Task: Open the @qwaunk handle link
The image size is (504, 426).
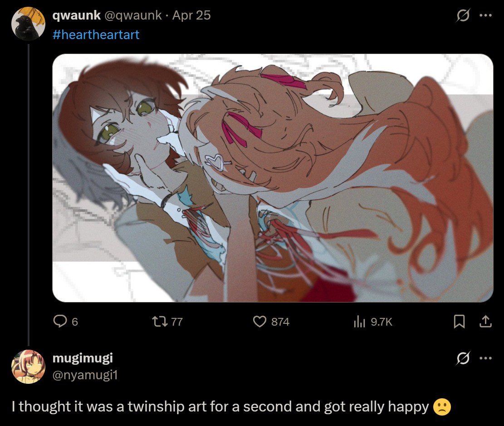Action: tap(133, 15)
